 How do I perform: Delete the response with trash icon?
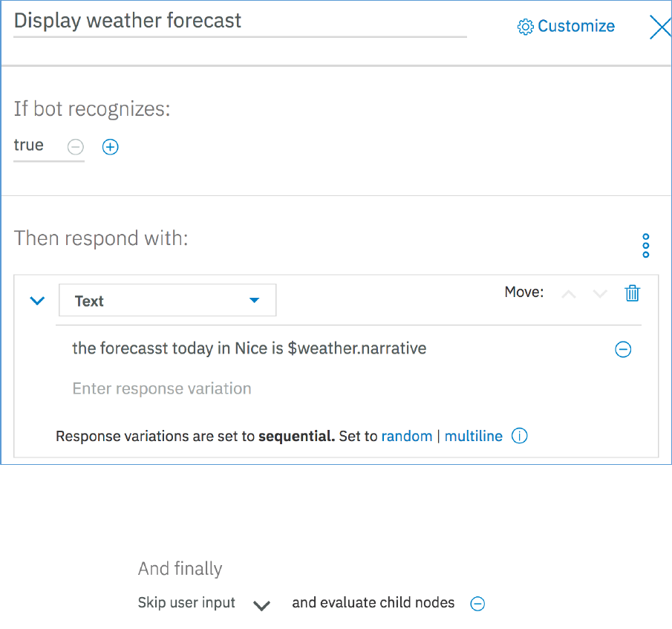click(632, 293)
